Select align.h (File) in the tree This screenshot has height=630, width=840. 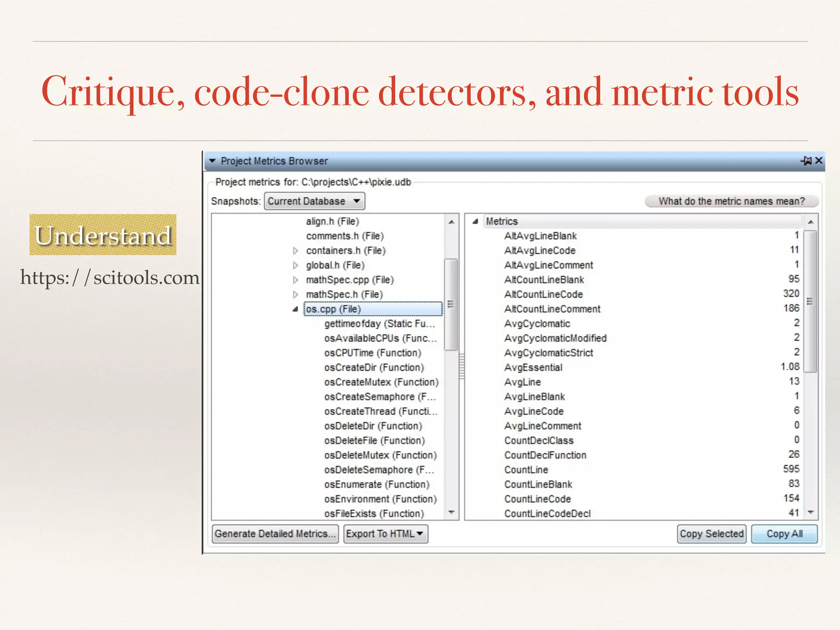click(333, 221)
